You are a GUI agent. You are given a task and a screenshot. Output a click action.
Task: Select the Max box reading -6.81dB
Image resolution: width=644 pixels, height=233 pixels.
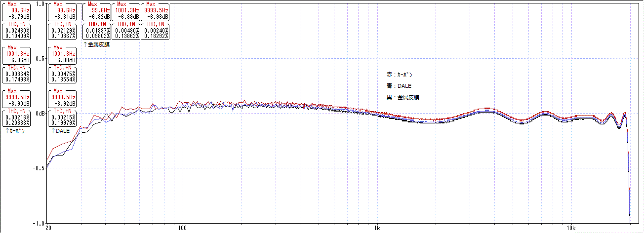pyautogui.click(x=62, y=11)
